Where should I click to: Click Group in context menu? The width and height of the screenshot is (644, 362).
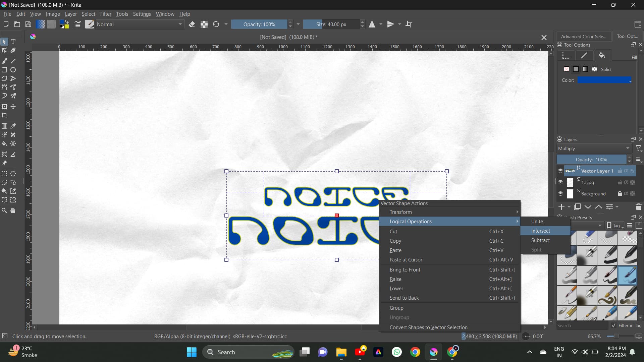point(396,308)
